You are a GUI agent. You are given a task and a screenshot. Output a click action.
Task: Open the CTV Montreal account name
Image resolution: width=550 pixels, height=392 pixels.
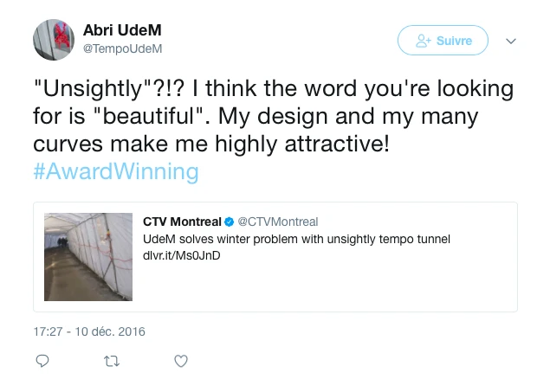182,222
